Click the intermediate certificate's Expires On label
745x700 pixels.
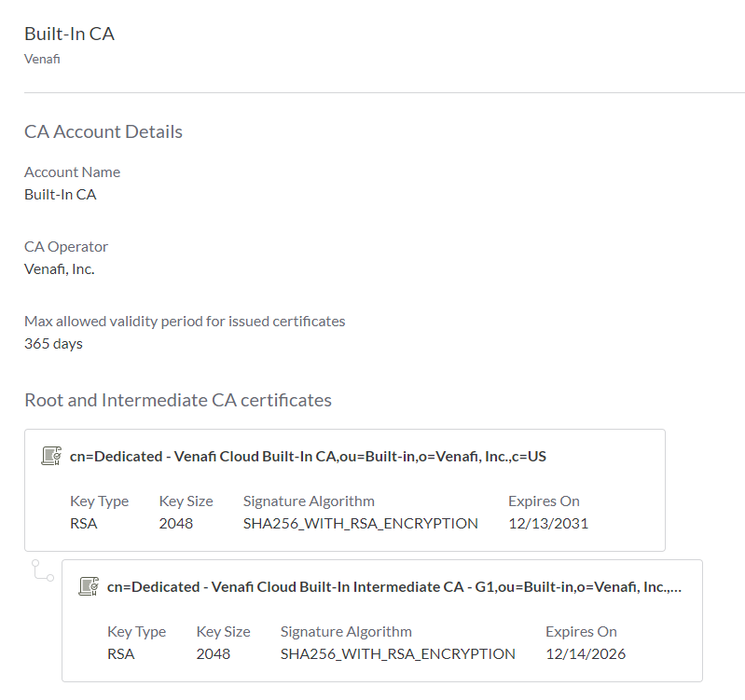(581, 632)
